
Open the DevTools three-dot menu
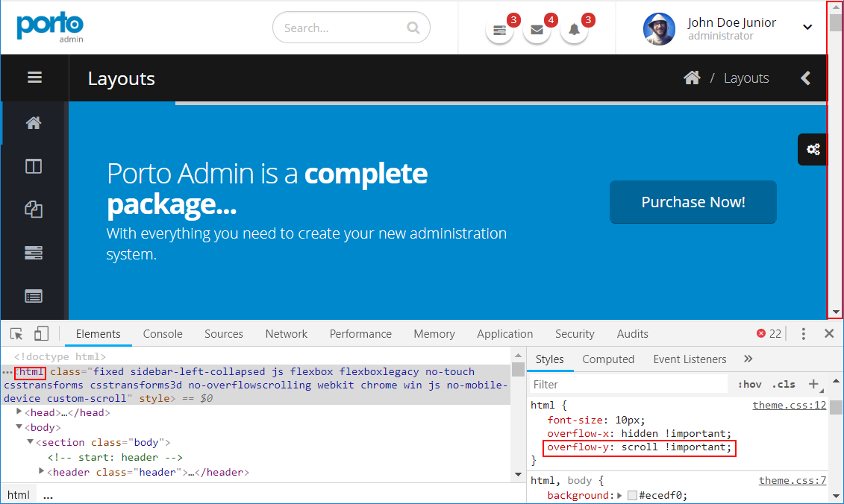pos(803,333)
